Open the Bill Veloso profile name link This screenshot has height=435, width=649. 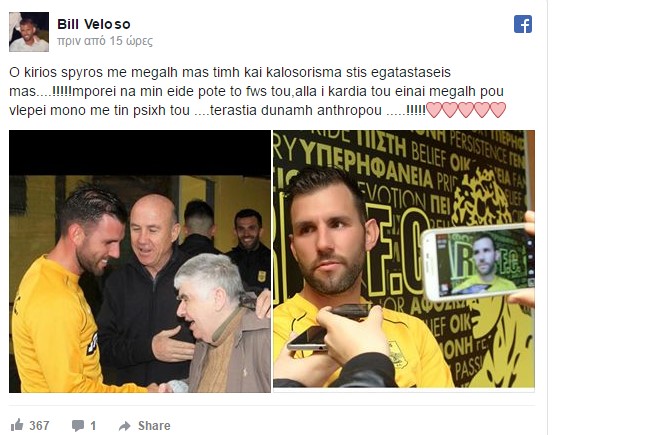(x=94, y=24)
